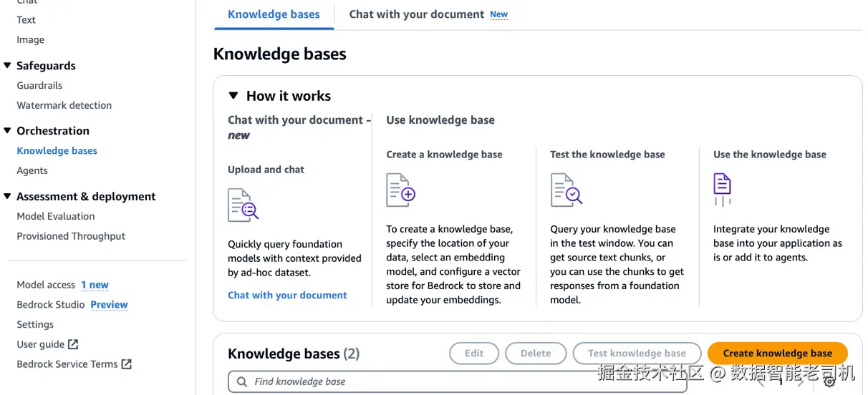Image resolution: width=868 pixels, height=395 pixels.
Task: Click the Find knowledge base search field
Action: (x=458, y=381)
